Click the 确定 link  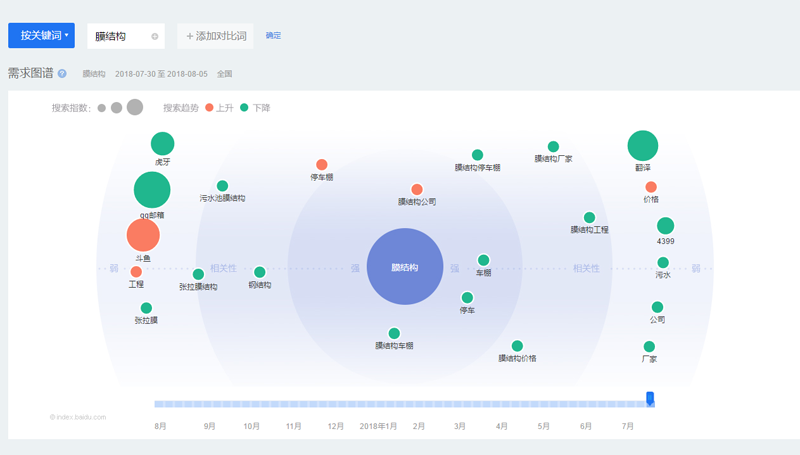click(x=273, y=36)
